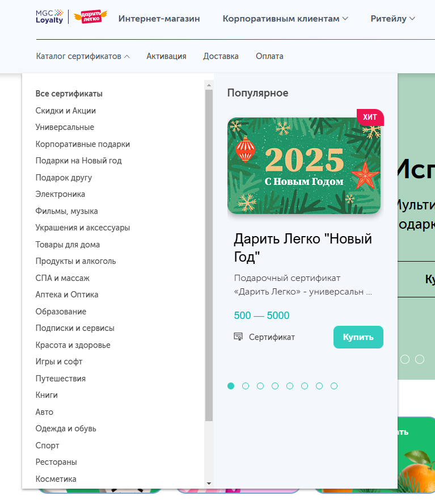Open the Дарить Легко "Новый Год" title
The image size is (435, 504).
pyautogui.click(x=303, y=247)
